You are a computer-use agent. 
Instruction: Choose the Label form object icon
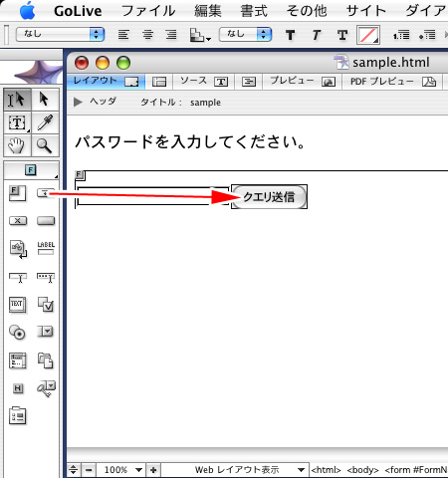pos(46,248)
